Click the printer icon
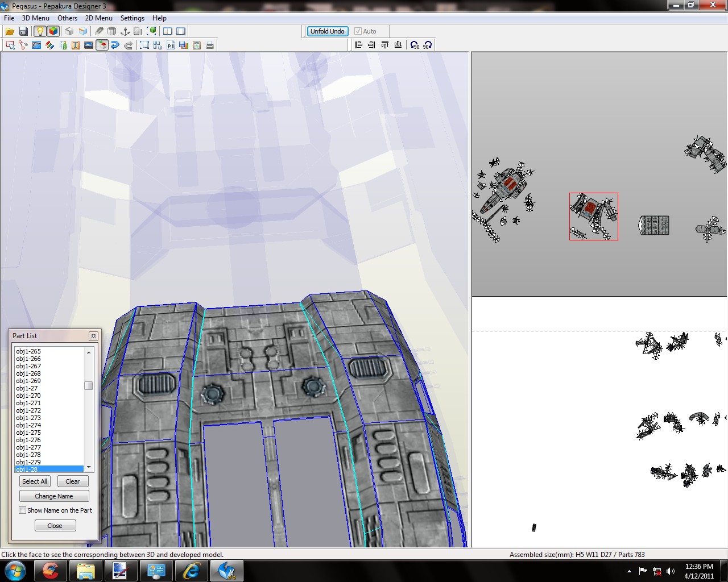The width and height of the screenshot is (728, 582). tap(210, 45)
